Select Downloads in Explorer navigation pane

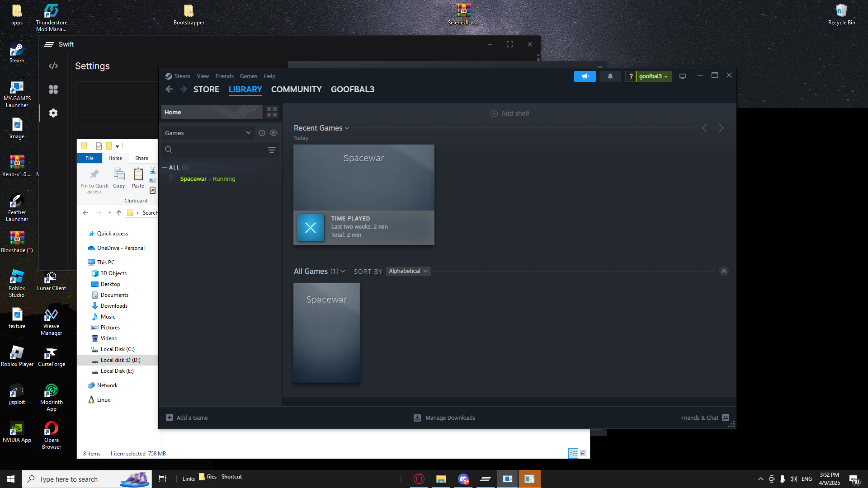pyautogui.click(x=114, y=306)
